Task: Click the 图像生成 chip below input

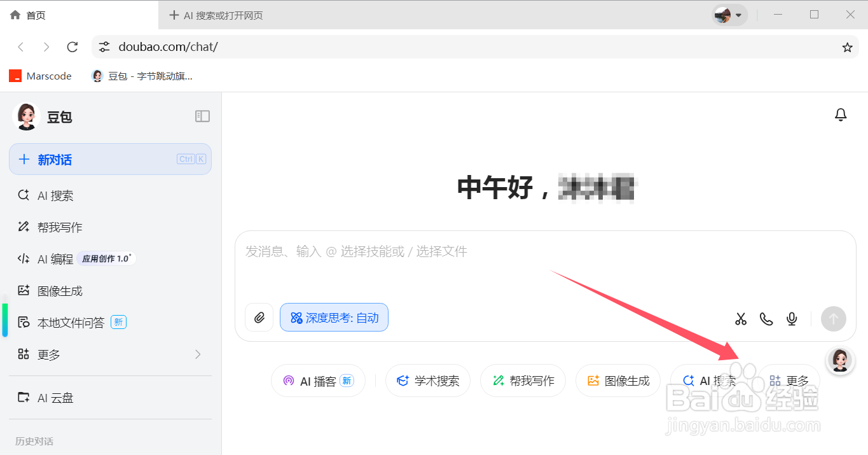Action: pyautogui.click(x=618, y=381)
